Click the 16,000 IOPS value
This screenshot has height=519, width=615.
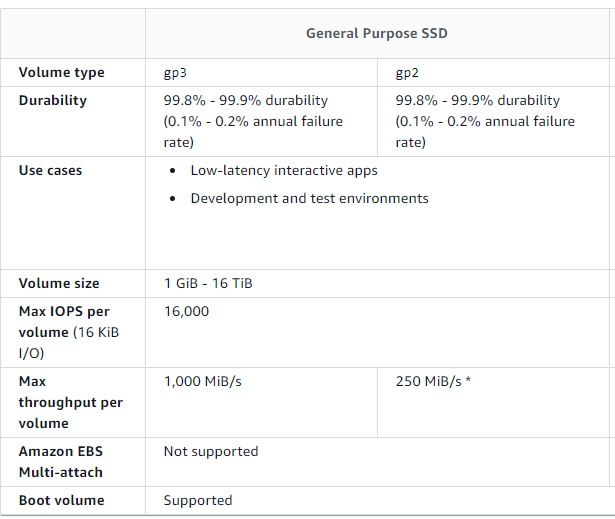pos(186,311)
